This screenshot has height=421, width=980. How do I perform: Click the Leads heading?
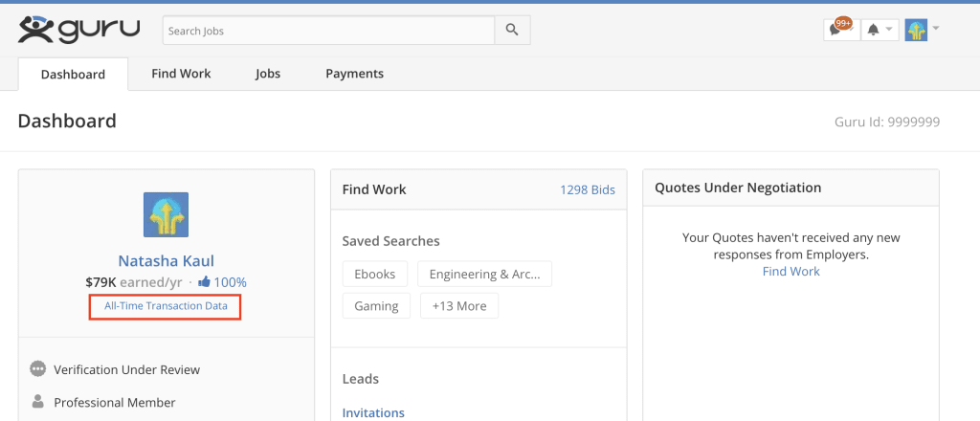click(361, 379)
